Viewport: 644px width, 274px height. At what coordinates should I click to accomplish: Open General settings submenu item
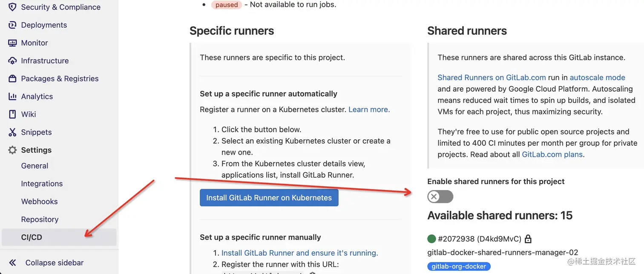point(34,166)
